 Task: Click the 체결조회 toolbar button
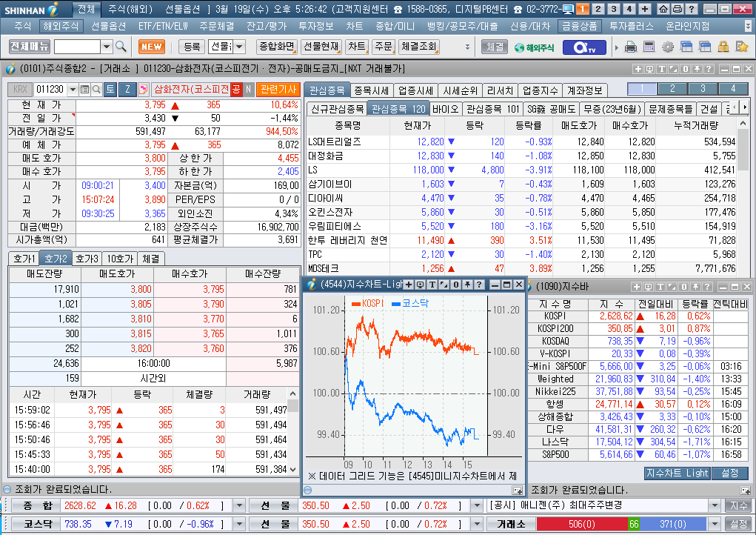418,46
